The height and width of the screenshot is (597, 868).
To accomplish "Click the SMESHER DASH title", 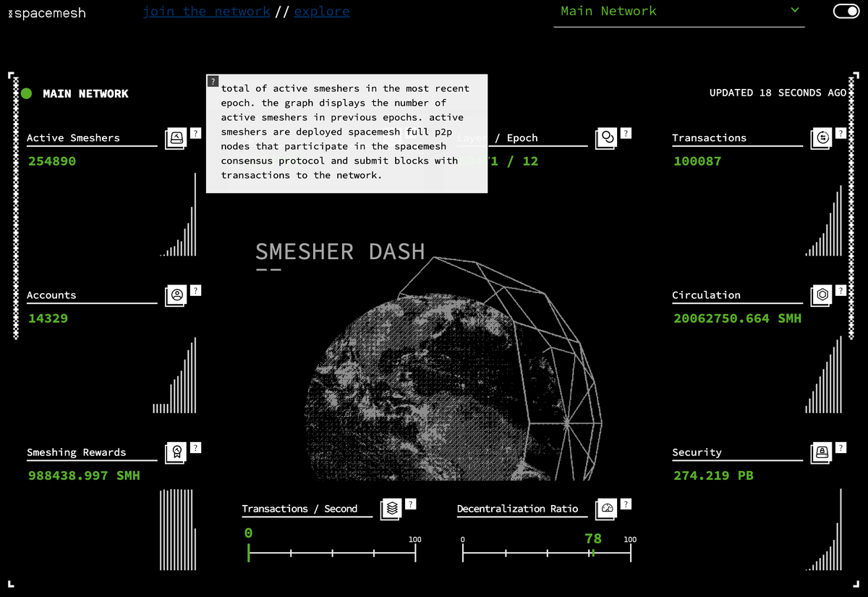I will (340, 252).
